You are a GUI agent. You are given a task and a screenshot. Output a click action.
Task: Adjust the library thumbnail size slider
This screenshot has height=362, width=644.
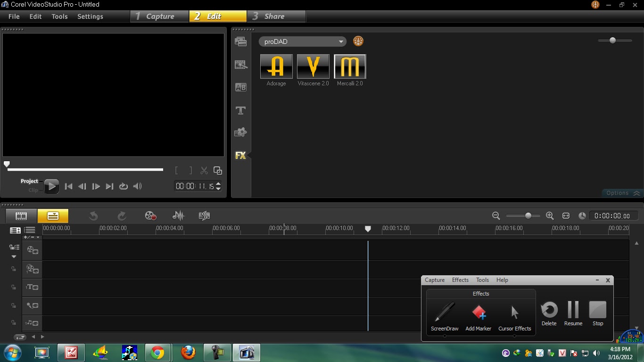(612, 41)
